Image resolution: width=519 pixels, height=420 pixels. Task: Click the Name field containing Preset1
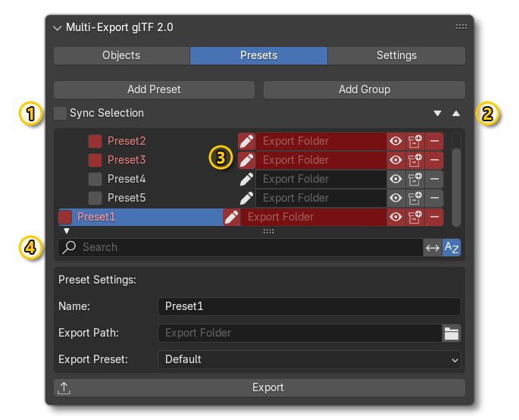click(309, 307)
